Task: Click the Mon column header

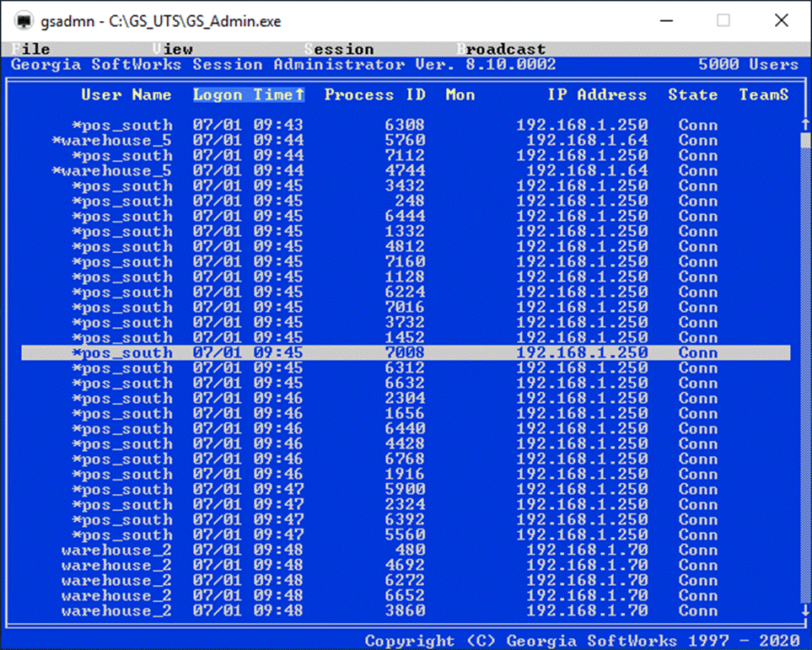Action: point(460,94)
